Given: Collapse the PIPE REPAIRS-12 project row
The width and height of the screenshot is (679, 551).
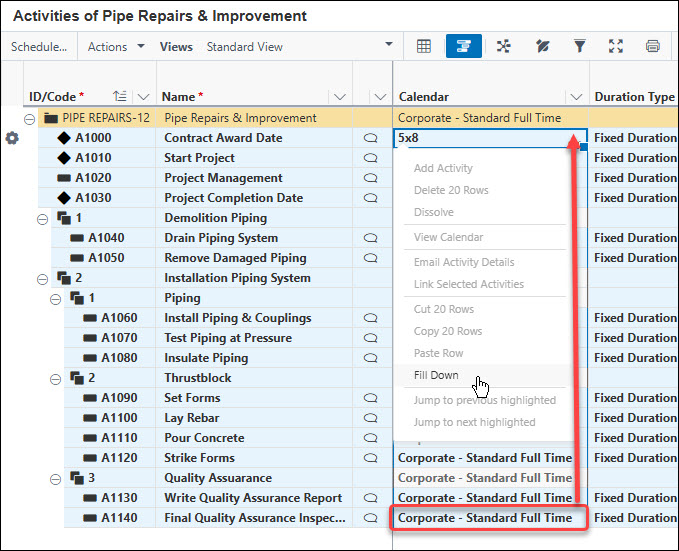Looking at the screenshot, I should click(x=28, y=118).
